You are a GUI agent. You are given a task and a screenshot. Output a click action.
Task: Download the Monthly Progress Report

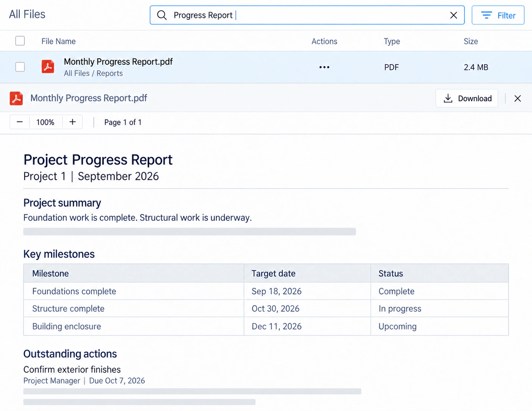(467, 98)
